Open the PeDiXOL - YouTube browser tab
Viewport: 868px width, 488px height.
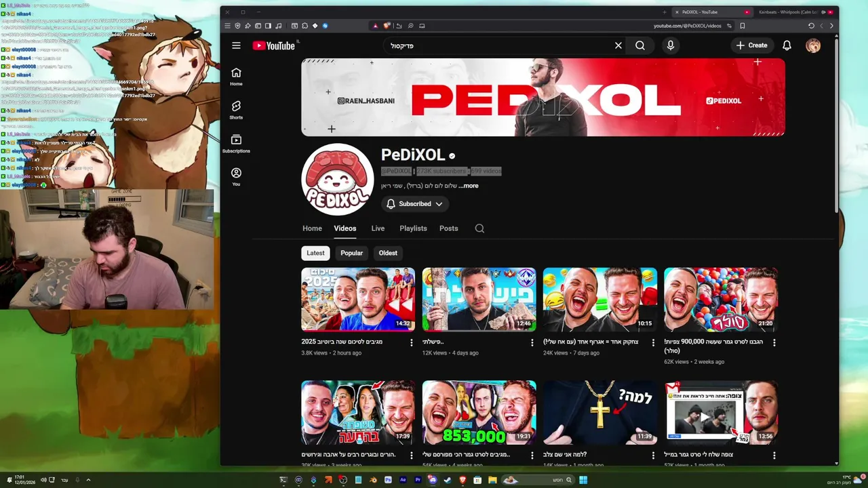pyautogui.click(x=712, y=12)
